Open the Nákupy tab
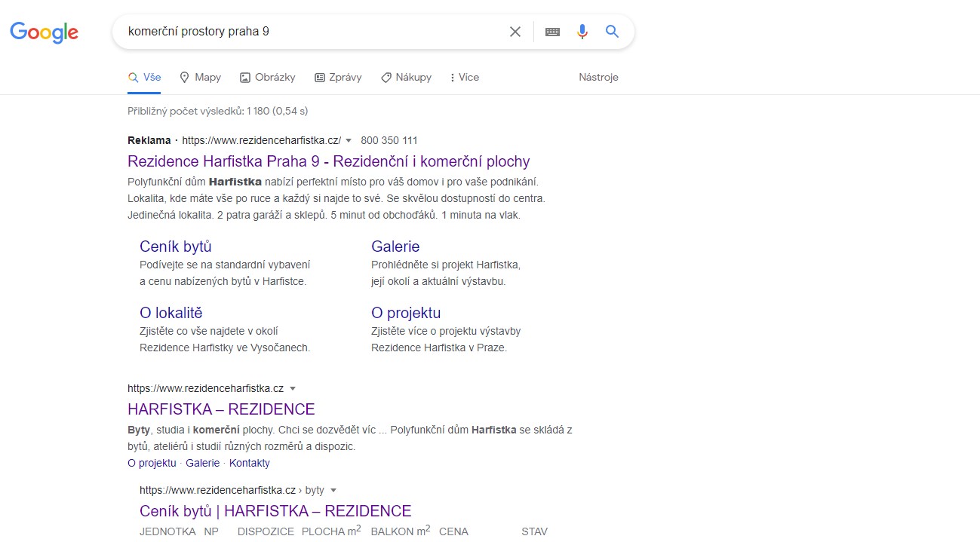This screenshot has width=980, height=542. click(406, 77)
